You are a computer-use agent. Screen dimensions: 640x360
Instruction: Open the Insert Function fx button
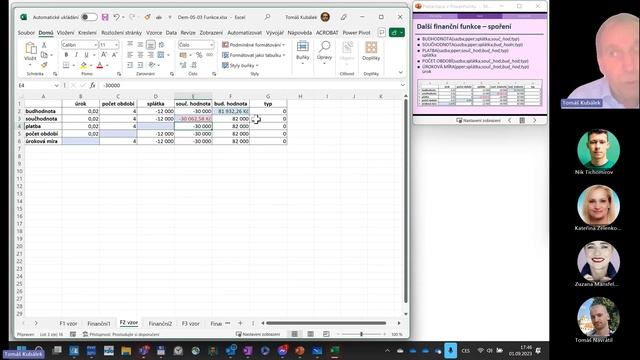pyautogui.click(x=93, y=85)
